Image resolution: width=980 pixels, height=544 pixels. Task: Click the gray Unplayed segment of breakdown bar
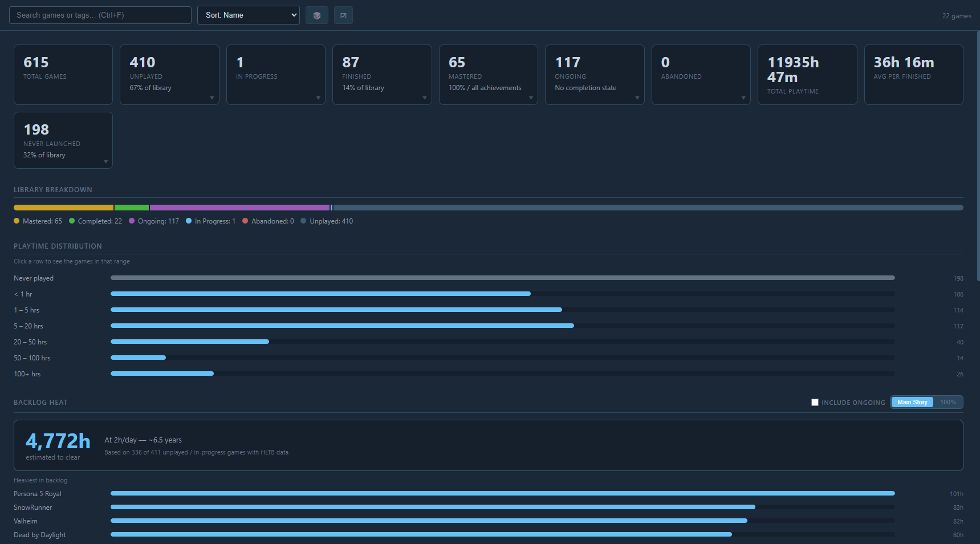click(x=648, y=208)
